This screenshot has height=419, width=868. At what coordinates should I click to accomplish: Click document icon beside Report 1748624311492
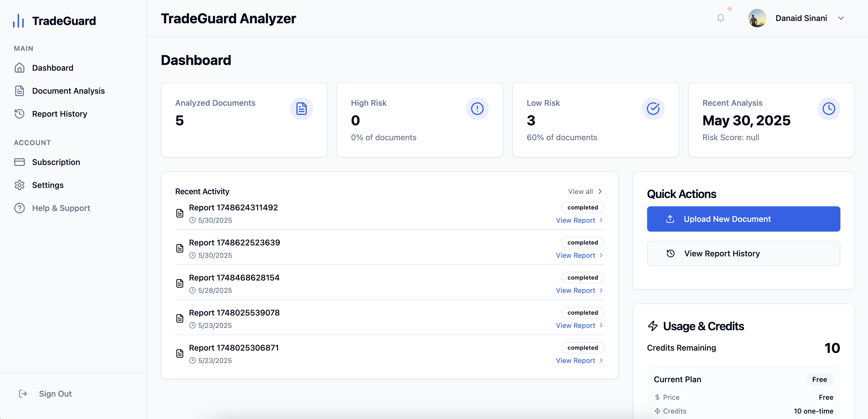click(x=180, y=213)
